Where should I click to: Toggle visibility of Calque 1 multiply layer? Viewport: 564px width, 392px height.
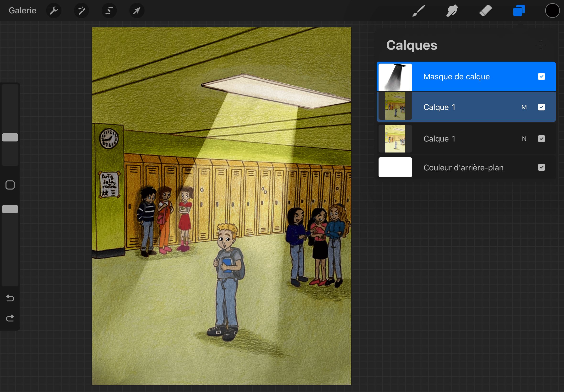click(x=541, y=107)
